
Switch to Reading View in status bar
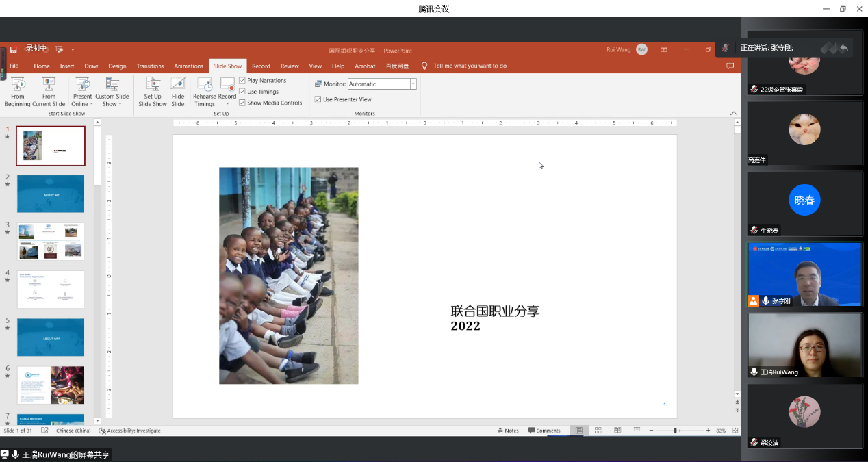click(x=617, y=431)
